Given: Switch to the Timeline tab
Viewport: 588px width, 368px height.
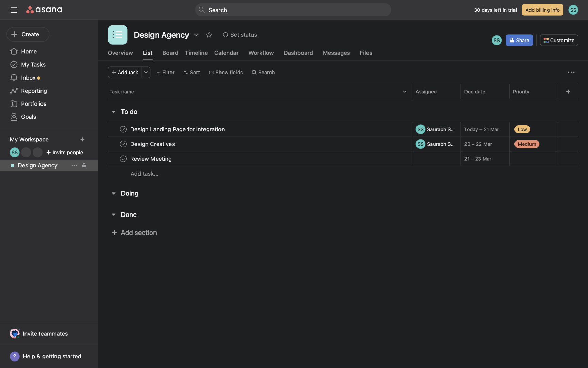Looking at the screenshot, I should (x=196, y=53).
